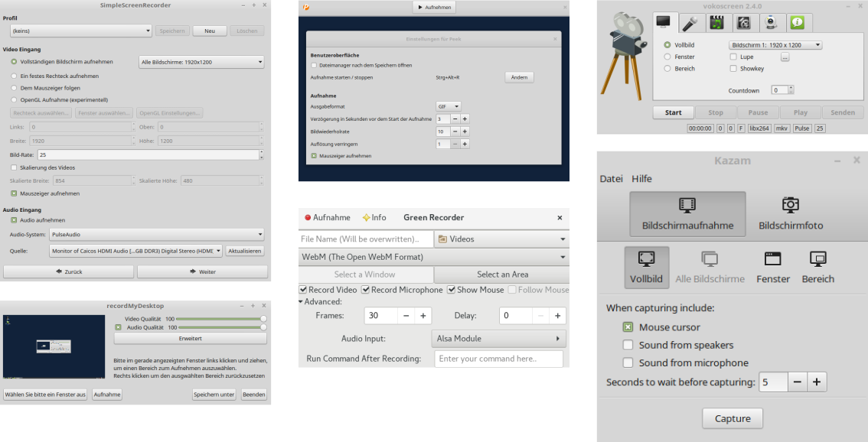Open Info in Green Recorder
The height and width of the screenshot is (442, 868).
click(x=374, y=217)
